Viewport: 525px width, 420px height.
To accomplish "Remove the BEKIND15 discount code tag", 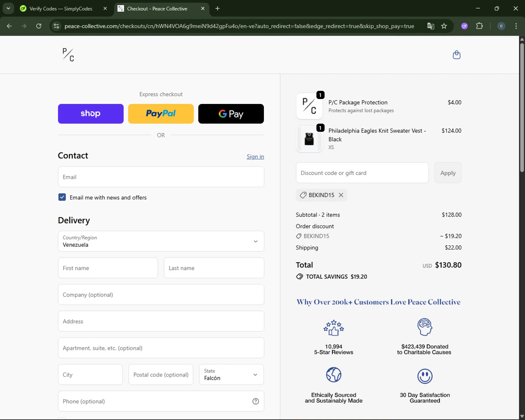I will click(x=341, y=195).
